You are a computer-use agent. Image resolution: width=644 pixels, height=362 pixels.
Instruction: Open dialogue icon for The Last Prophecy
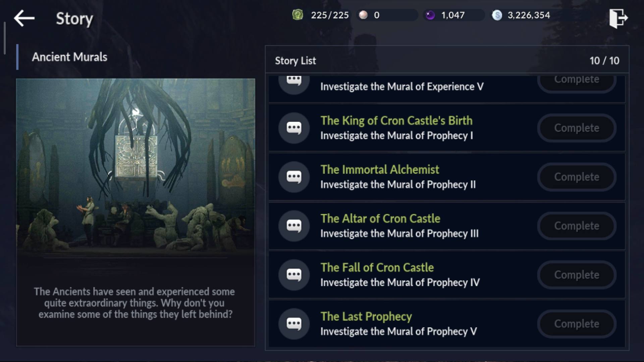(x=294, y=323)
